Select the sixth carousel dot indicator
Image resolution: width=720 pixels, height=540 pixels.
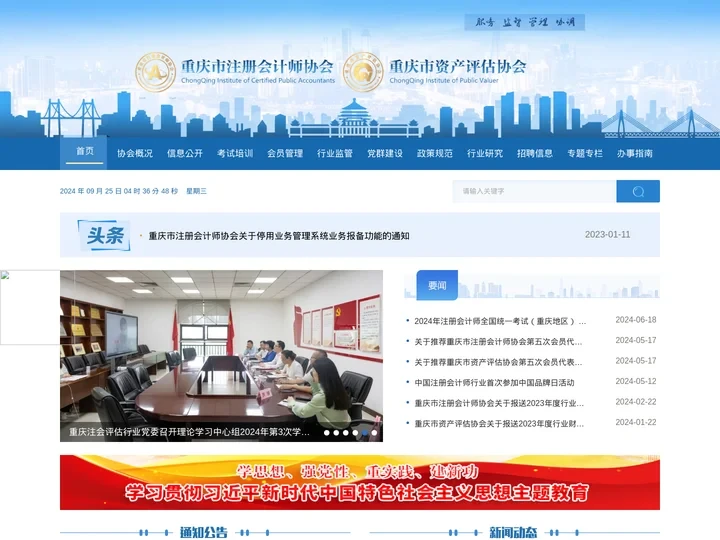[x=374, y=433]
